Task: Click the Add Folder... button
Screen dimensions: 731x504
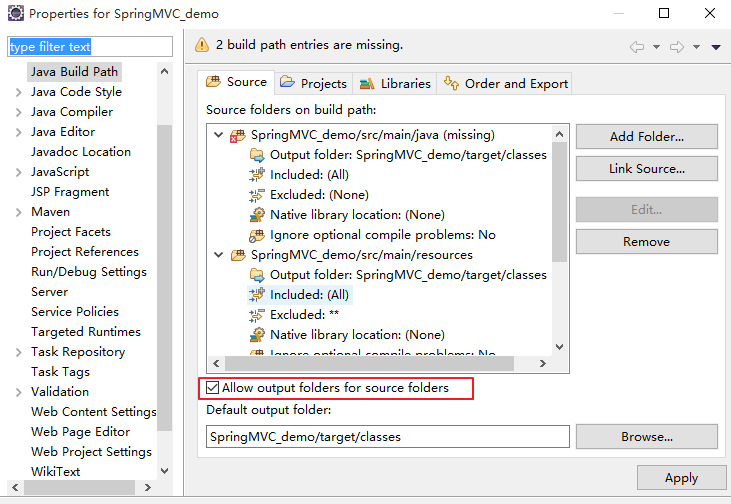Action: pos(646,136)
